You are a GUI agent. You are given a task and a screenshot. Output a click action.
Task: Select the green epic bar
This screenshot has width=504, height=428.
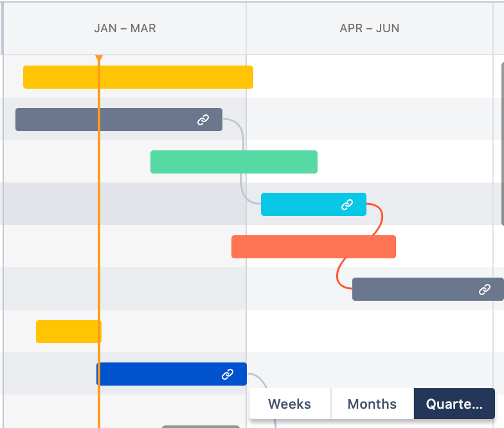click(x=234, y=162)
